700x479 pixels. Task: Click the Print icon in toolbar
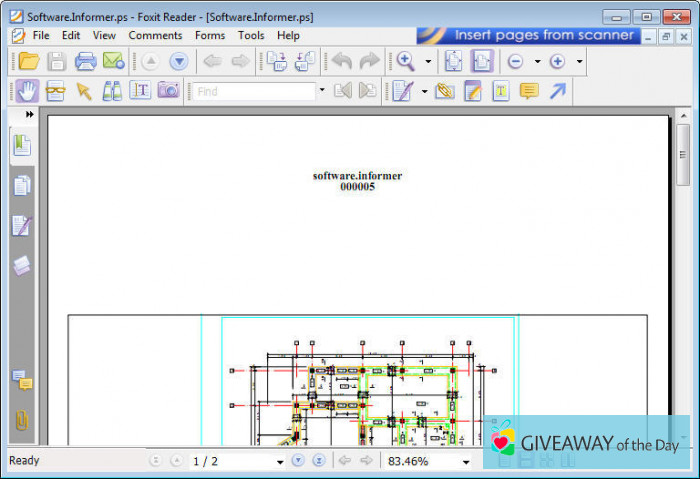(x=85, y=61)
